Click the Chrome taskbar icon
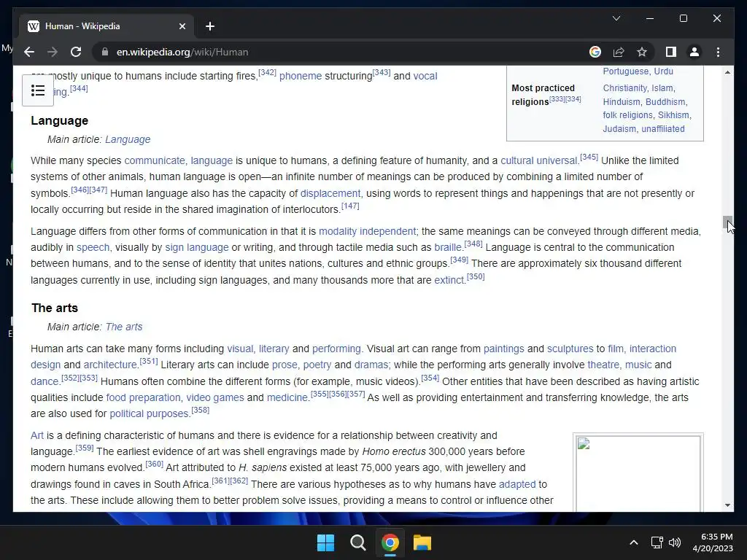The height and width of the screenshot is (560, 747). [390, 542]
